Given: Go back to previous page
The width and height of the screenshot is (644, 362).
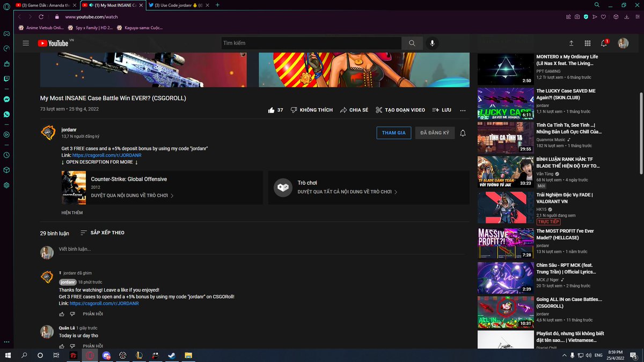Looking at the screenshot, I should click(20, 17).
